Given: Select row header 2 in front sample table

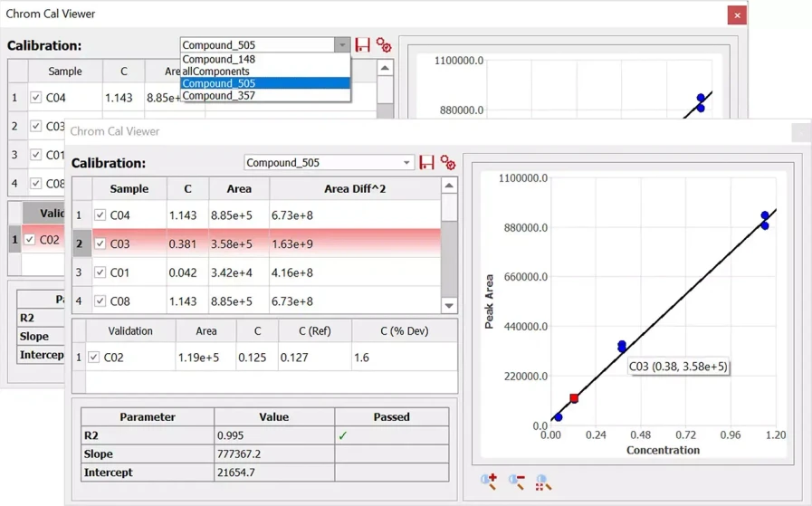Looking at the screenshot, I should [x=80, y=243].
